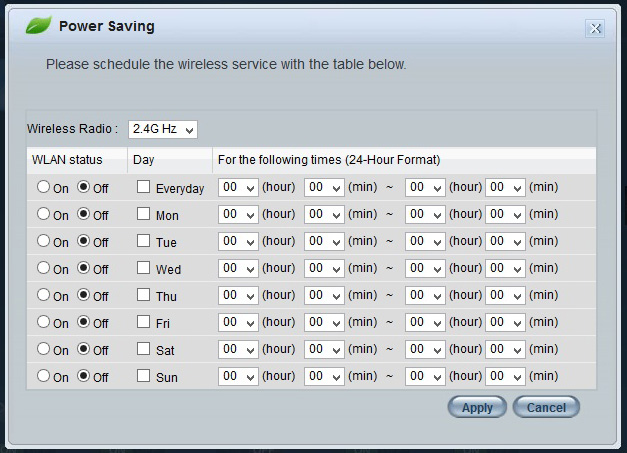Viewport: 627px width, 453px height.
Task: Select the On radio for Everyday
Action: pyautogui.click(x=43, y=187)
